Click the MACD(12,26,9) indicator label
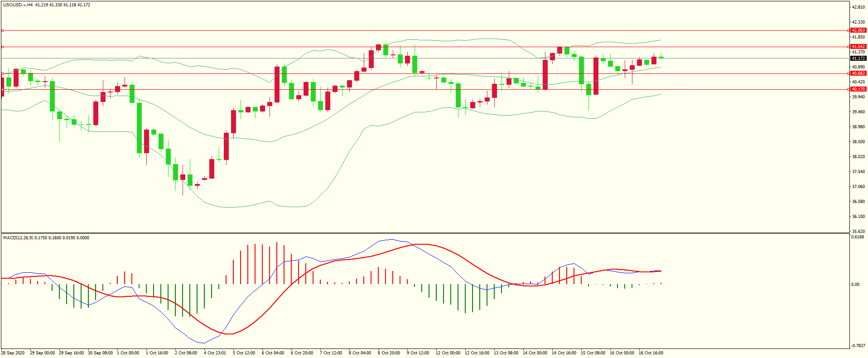Screen dimensions: 868x358 coord(18,238)
